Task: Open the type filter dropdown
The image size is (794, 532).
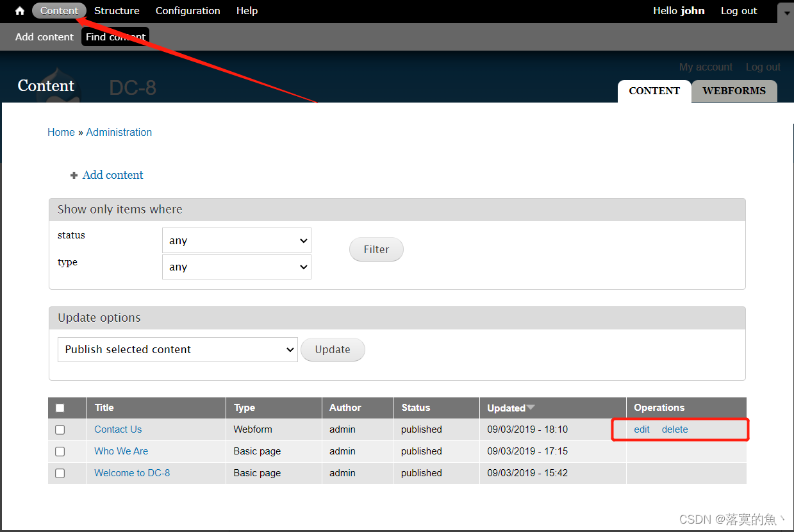Action: tap(236, 267)
